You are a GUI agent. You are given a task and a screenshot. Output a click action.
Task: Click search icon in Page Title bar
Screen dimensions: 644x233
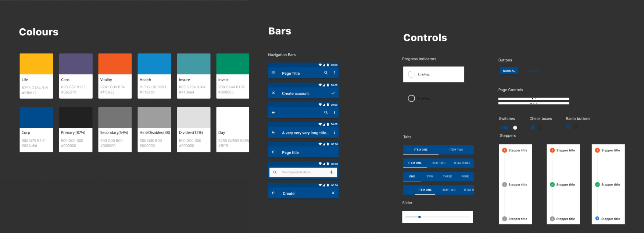(326, 73)
